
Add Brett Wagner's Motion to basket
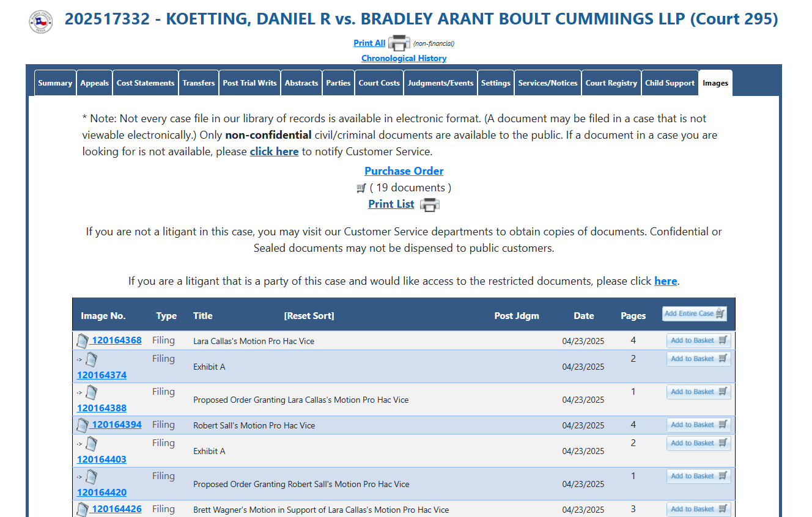699,509
